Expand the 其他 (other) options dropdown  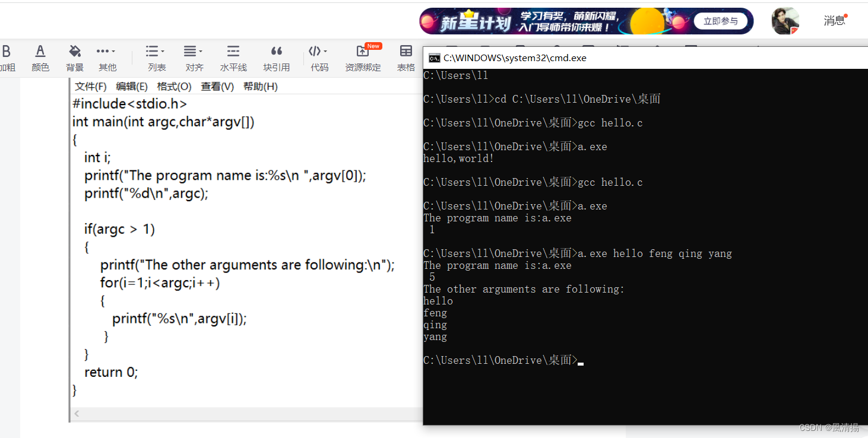pos(107,58)
